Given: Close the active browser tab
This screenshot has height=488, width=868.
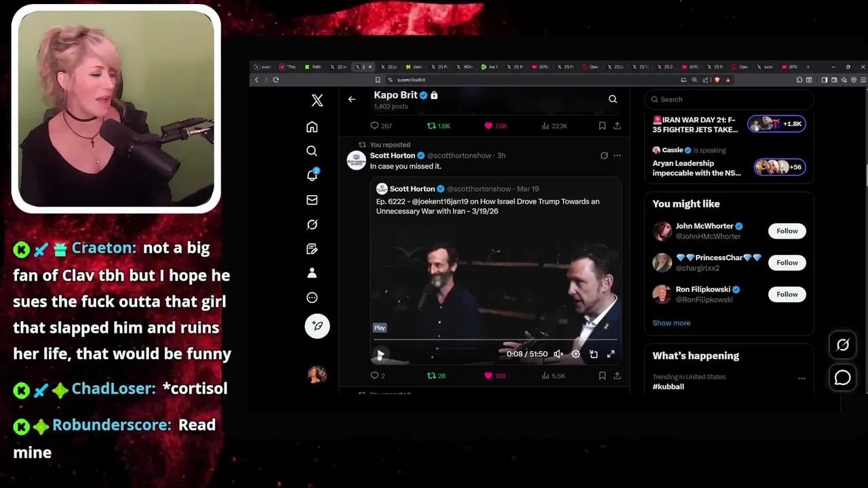Looking at the screenshot, I should point(369,66).
